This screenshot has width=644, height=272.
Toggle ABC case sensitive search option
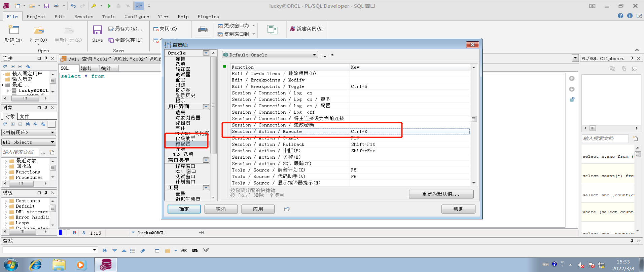click(x=184, y=250)
